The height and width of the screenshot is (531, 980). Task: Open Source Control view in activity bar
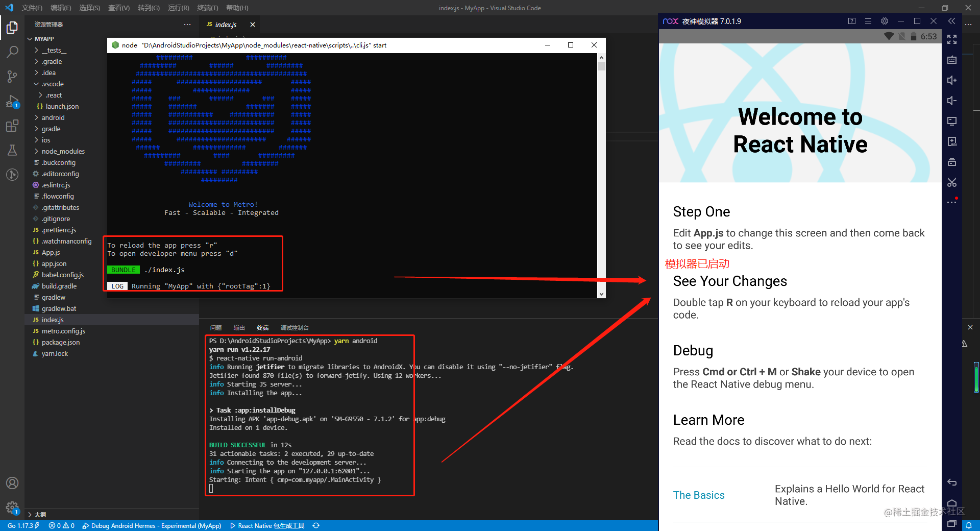pyautogui.click(x=12, y=76)
